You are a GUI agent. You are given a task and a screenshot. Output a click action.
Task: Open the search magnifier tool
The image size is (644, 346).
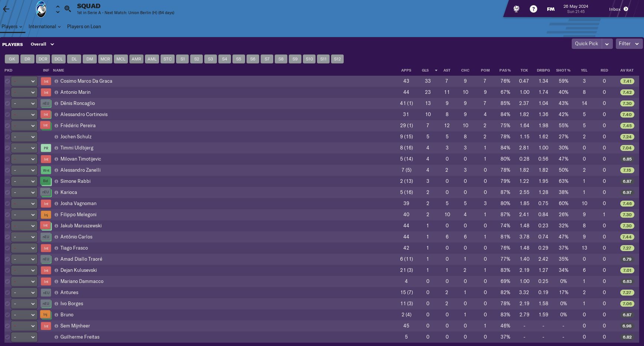(67, 9)
